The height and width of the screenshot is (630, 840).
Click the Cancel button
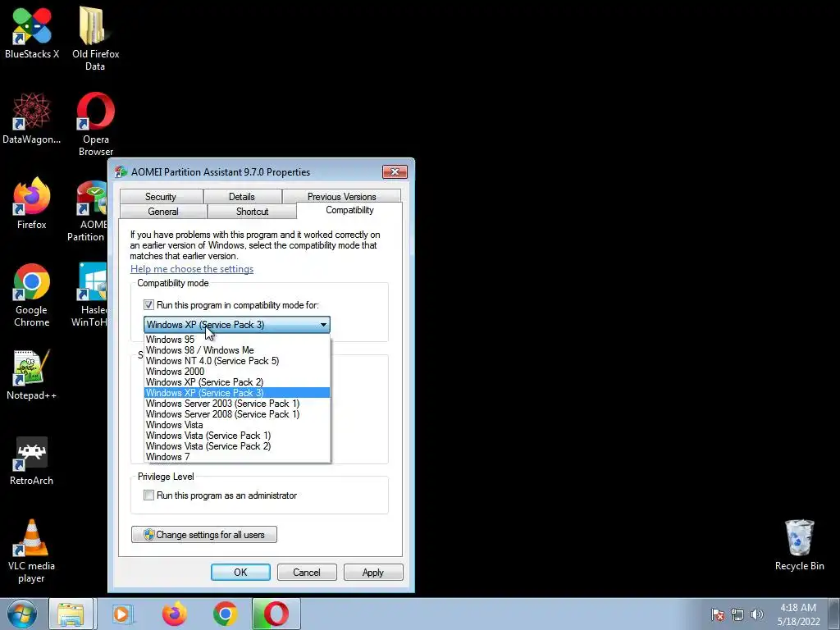307,572
